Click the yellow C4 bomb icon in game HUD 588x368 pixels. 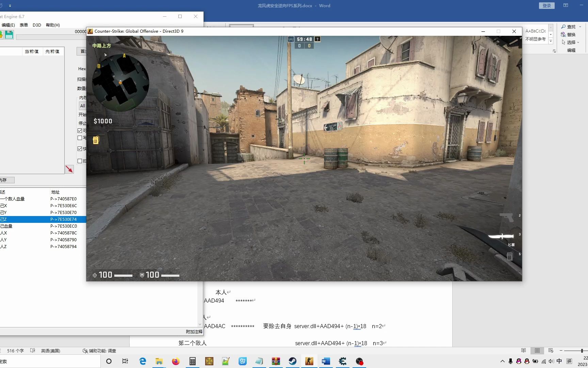coord(96,140)
